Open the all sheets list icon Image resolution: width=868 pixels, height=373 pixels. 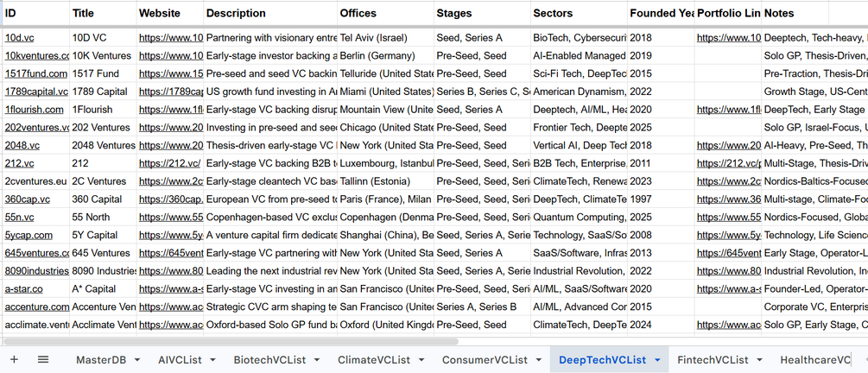43,360
